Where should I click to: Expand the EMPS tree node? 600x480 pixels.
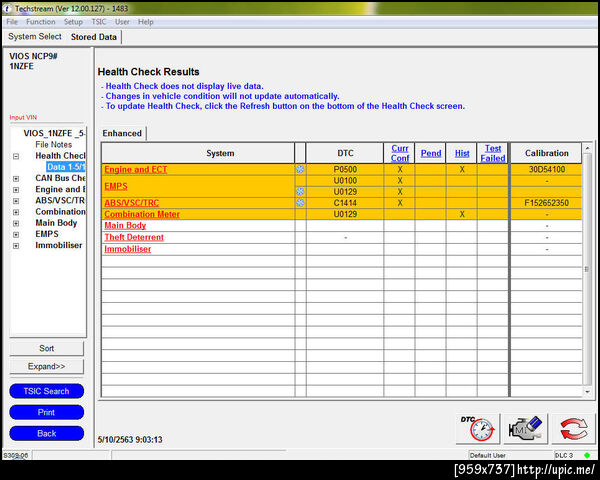pos(16,234)
